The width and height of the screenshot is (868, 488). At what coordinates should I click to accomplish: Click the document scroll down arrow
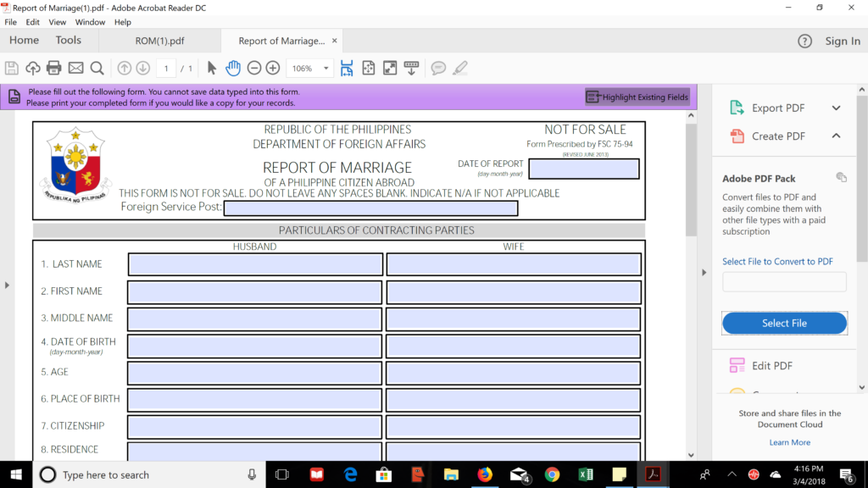pos(691,455)
